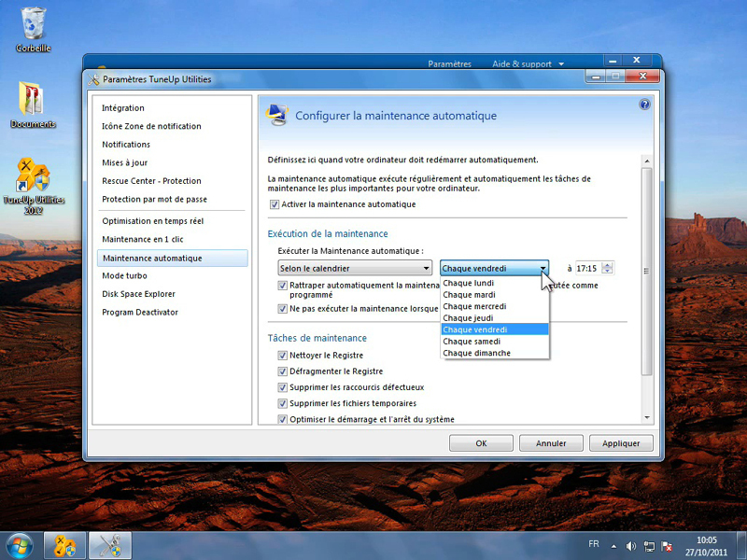Toggle Supprimer les raccourcis défectueux
This screenshot has height=560, width=747.
coord(282,387)
